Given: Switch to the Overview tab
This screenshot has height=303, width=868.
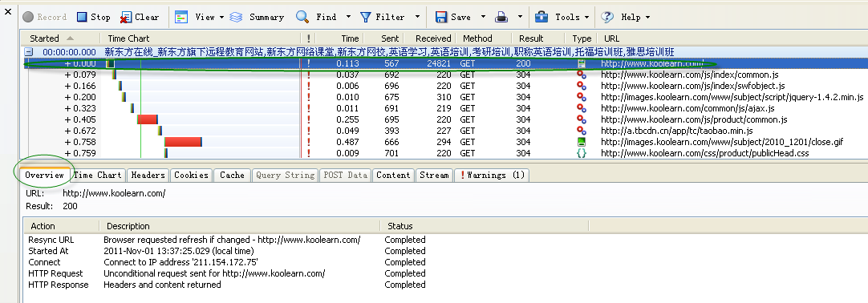Looking at the screenshot, I should tap(45, 176).
